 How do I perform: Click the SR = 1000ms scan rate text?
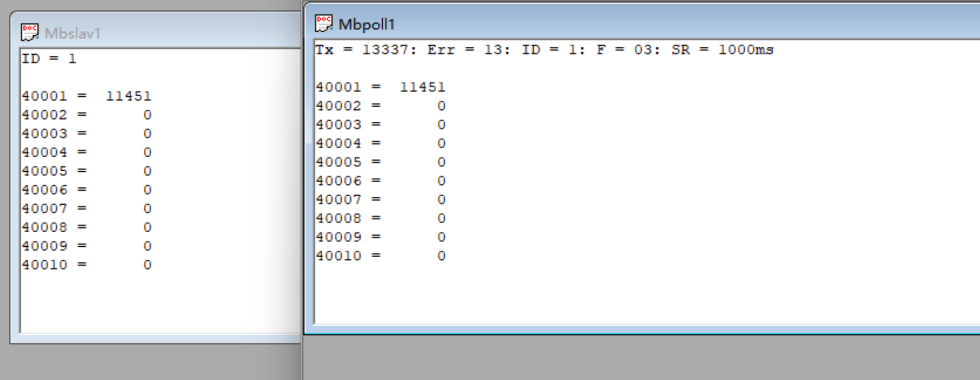coord(722,50)
